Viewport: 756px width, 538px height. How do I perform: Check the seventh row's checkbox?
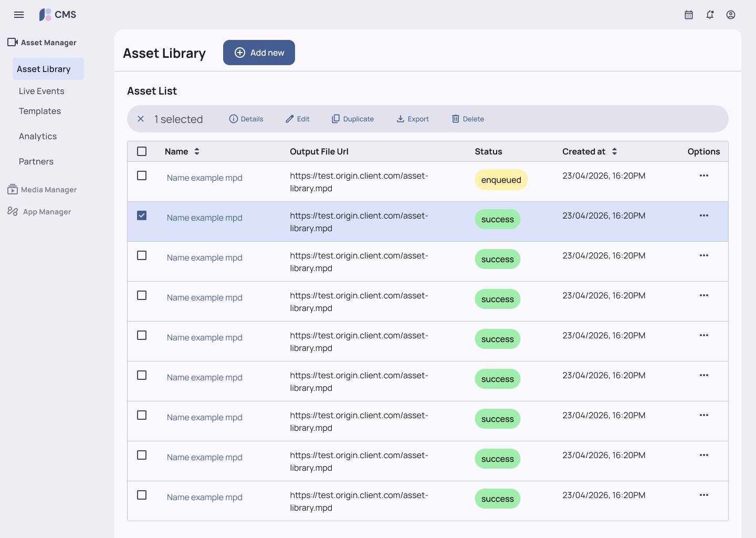(x=142, y=415)
